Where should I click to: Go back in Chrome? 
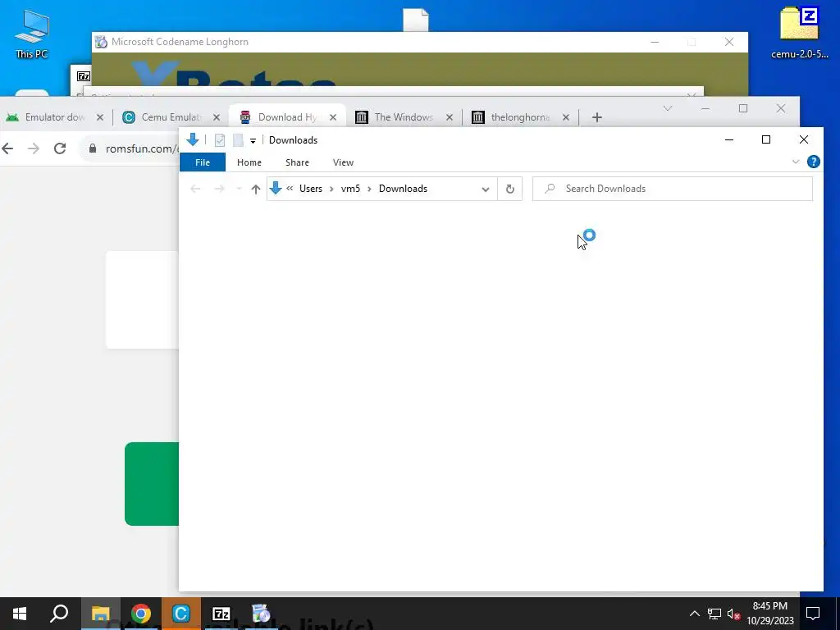coord(7,148)
